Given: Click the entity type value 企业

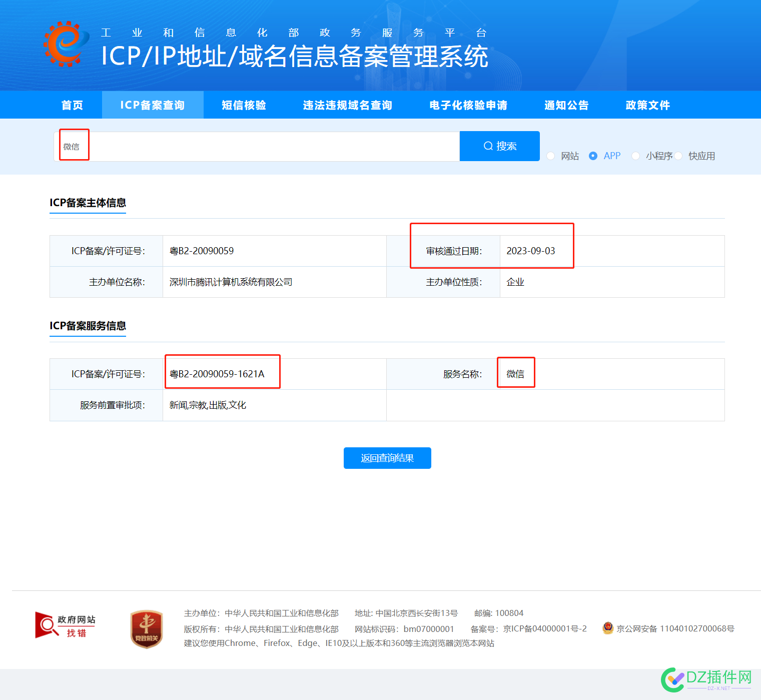Looking at the screenshot, I should click(x=515, y=282).
